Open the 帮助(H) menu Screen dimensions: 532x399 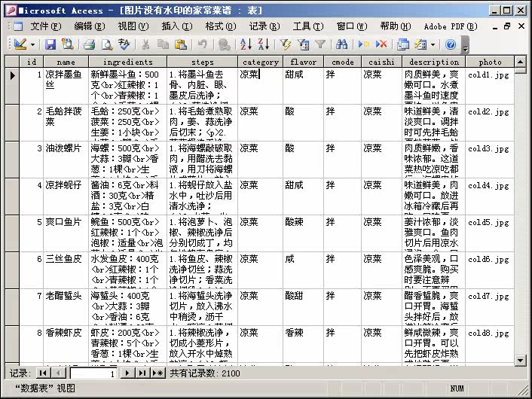(396, 26)
